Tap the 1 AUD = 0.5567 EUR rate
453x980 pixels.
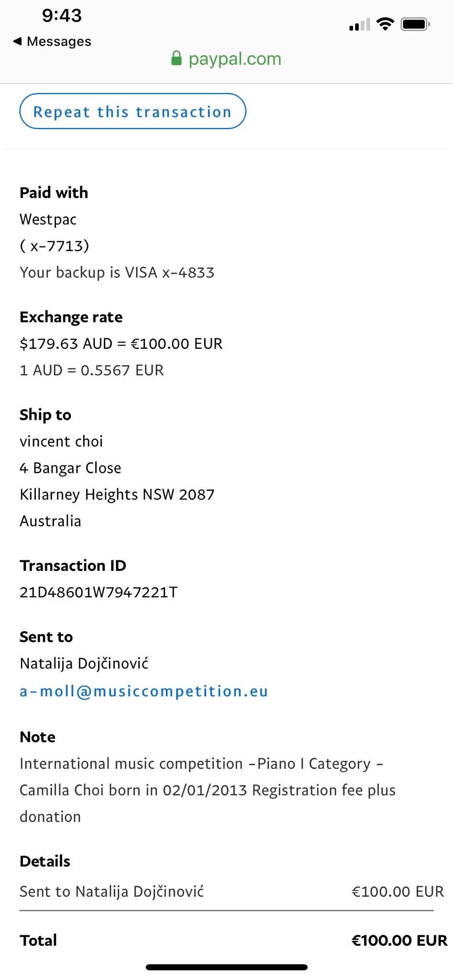tap(91, 370)
